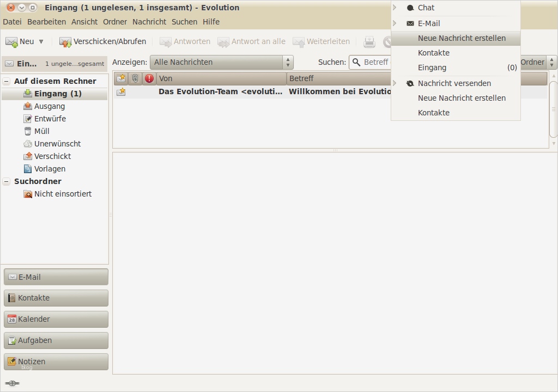This screenshot has height=392, width=558.
Task: Sort messages by the Von column
Action: [x=221, y=78]
